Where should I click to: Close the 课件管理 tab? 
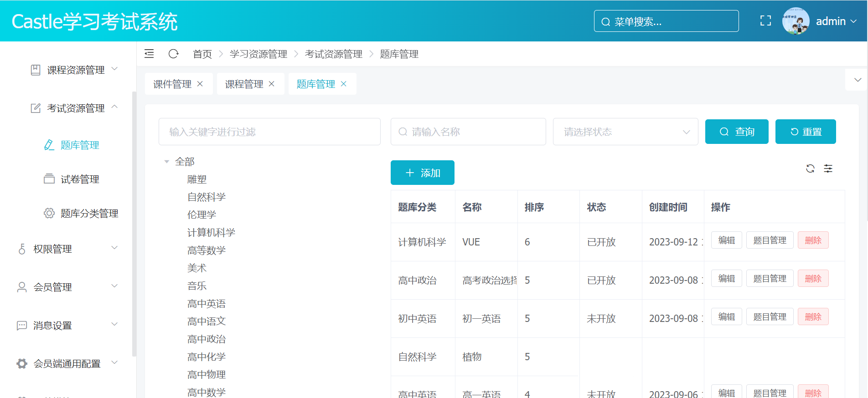(x=200, y=84)
